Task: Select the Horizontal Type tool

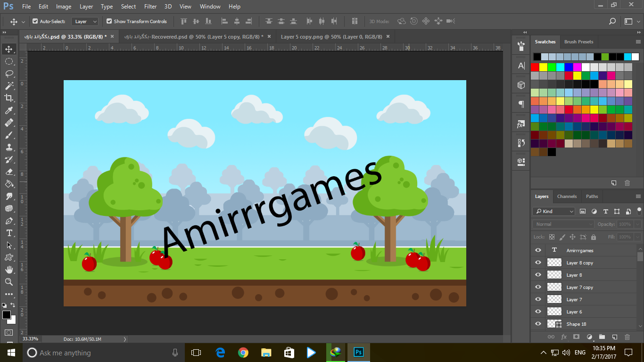Action: (x=9, y=233)
